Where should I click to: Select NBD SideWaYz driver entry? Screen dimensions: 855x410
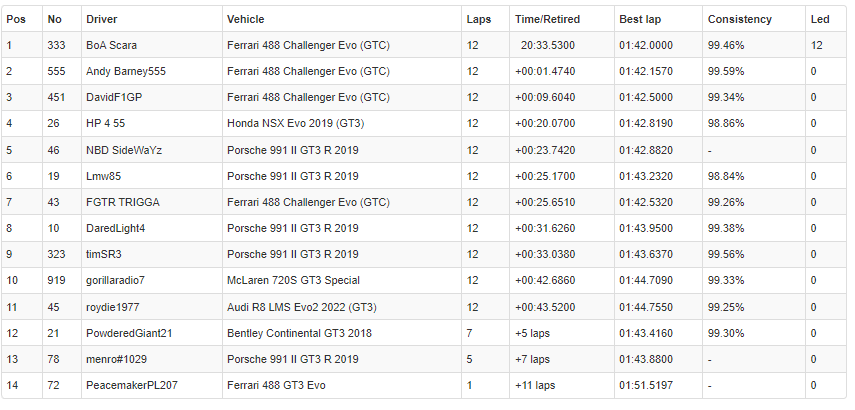pos(124,150)
